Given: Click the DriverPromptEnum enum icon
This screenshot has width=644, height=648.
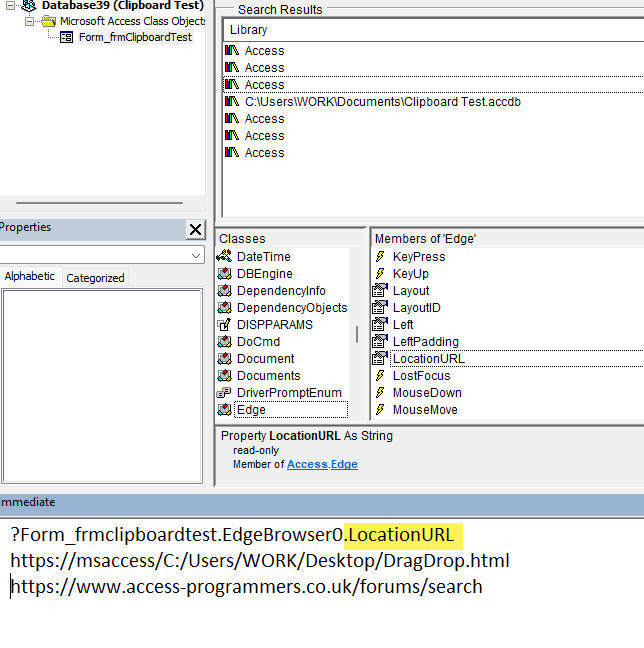Looking at the screenshot, I should 224,393.
